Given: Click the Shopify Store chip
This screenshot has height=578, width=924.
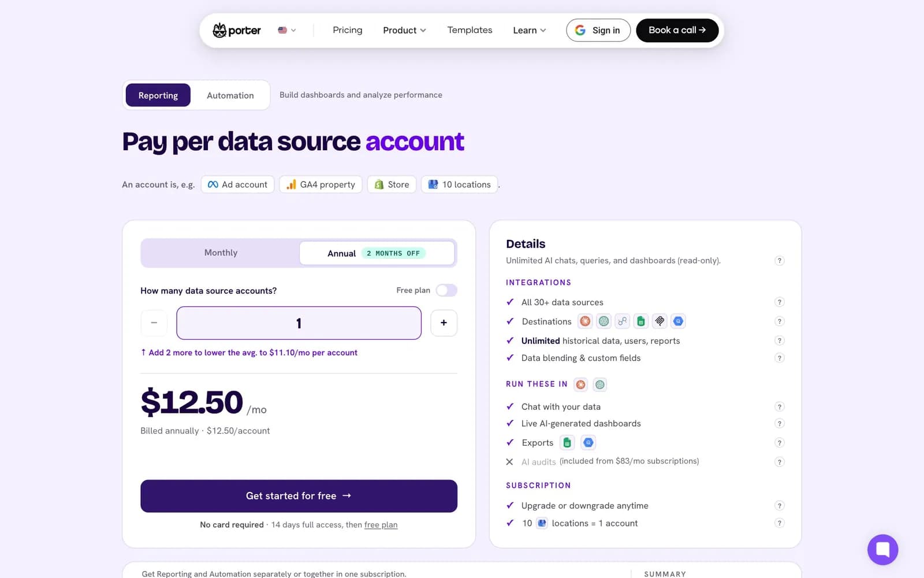Looking at the screenshot, I should 392,184.
